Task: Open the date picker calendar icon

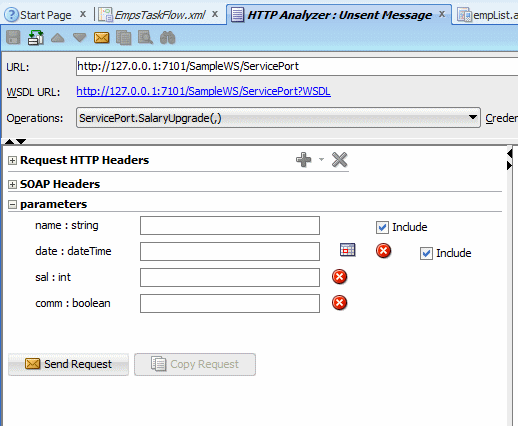Action: pos(348,250)
